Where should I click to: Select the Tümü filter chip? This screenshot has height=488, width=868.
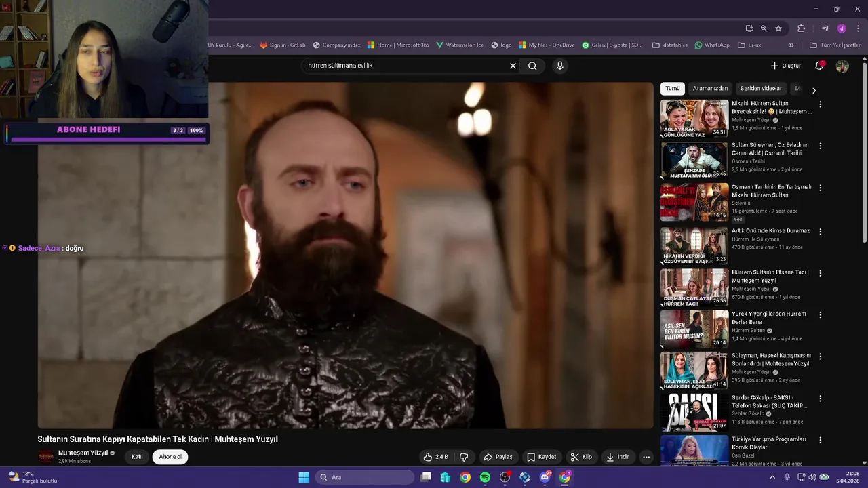coord(672,88)
